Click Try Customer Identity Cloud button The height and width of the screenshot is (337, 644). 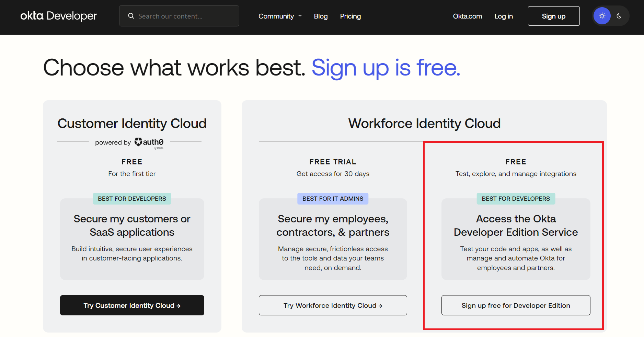point(132,305)
